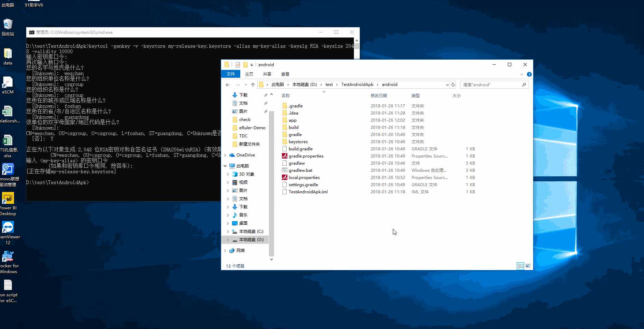Click the search magnifier icon
This screenshot has width=644, height=329.
[x=524, y=85]
